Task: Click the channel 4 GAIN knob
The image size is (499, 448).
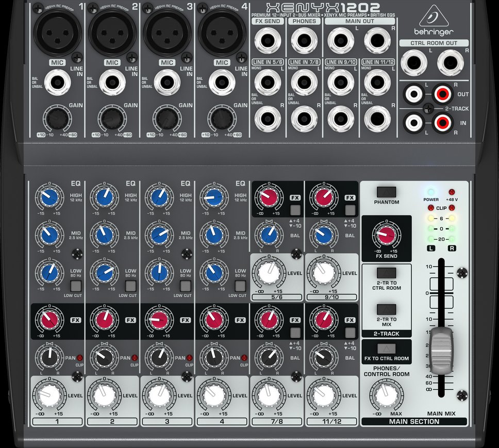Action: (x=222, y=120)
